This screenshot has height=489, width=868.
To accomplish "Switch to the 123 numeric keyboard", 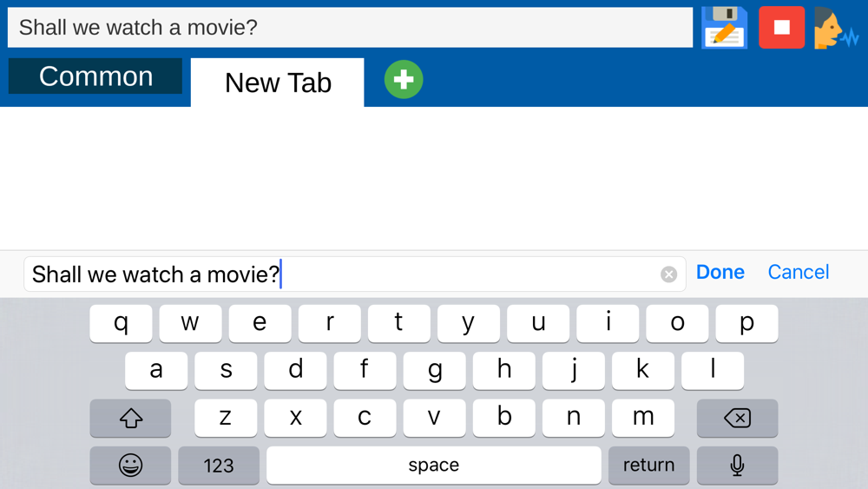I will tap(219, 466).
